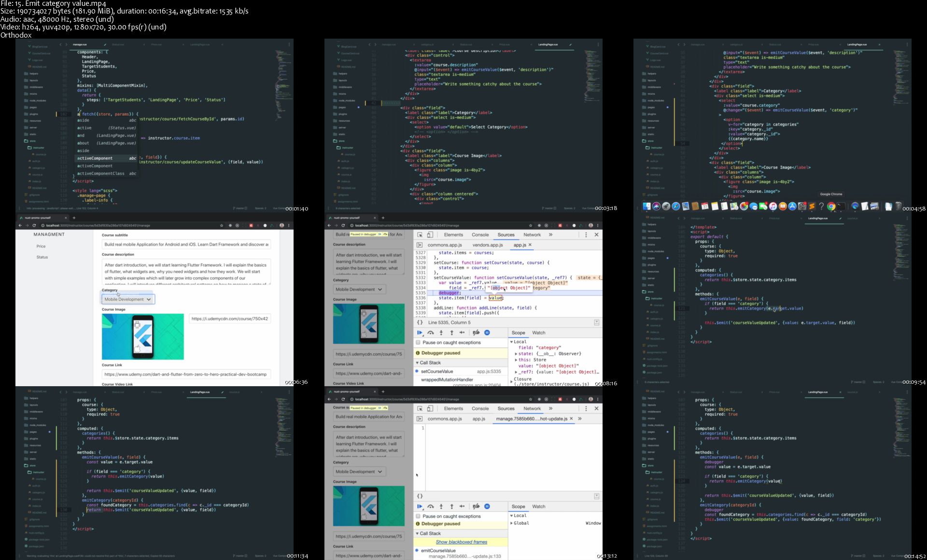Viewport: 927px width, 560px height.
Task: Resume script execution in the 00:13:12 DevTools frame
Action: pos(420,506)
